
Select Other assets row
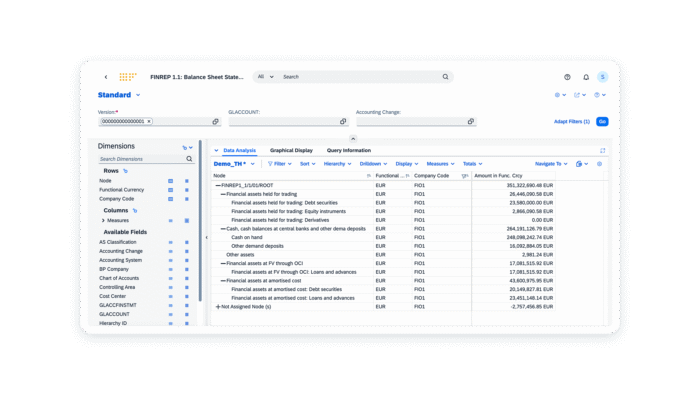[383, 255]
